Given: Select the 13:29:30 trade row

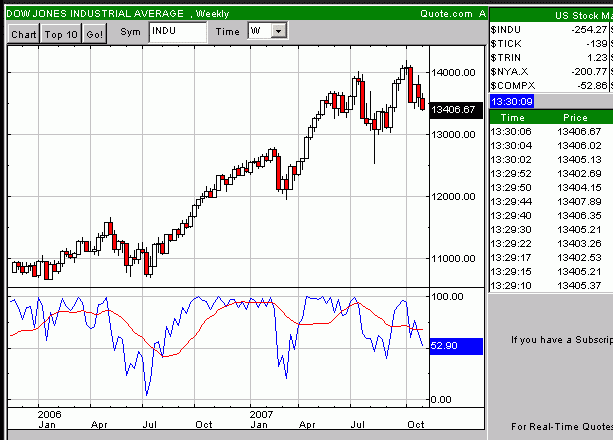Looking at the screenshot, I should [x=551, y=230].
